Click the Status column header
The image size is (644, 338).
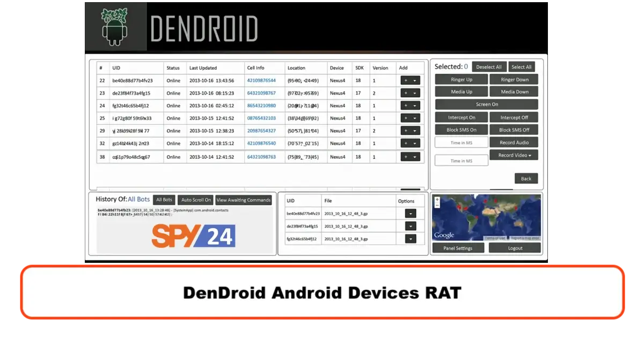(x=173, y=68)
